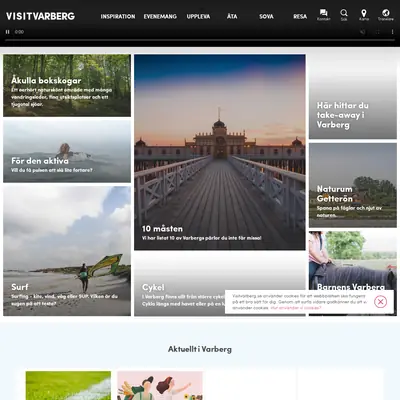Open the illustrated people news thumbnail
Screen dimensions: 400x400
point(160,386)
